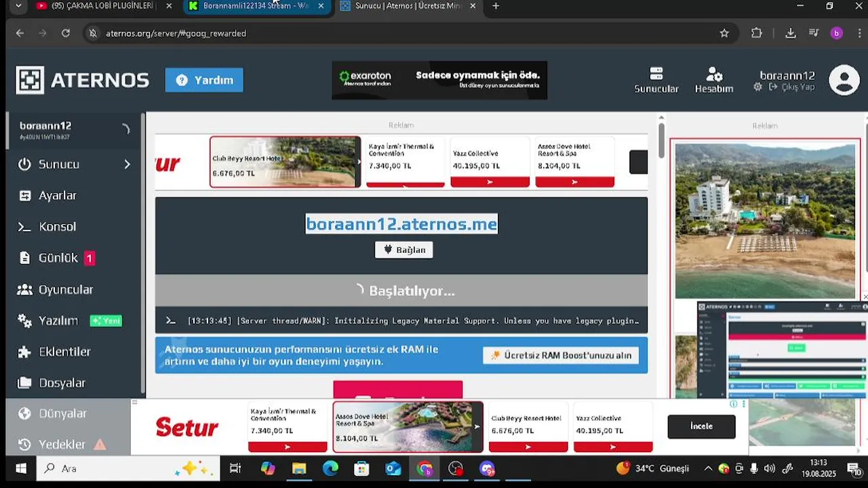Open the Chrome profile avatar
Screen dimensions: 868x488
tap(837, 33)
